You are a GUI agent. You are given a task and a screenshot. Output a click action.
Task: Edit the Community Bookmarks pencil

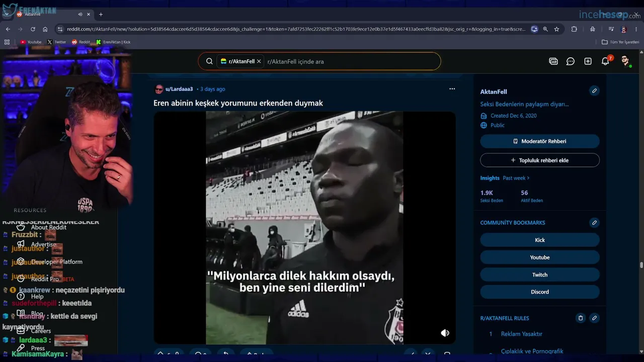click(x=594, y=223)
